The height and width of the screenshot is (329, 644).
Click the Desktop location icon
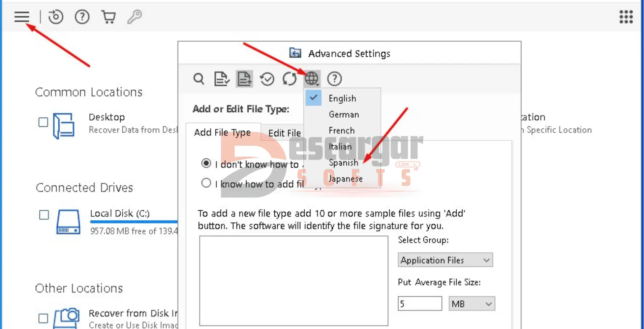[64, 125]
